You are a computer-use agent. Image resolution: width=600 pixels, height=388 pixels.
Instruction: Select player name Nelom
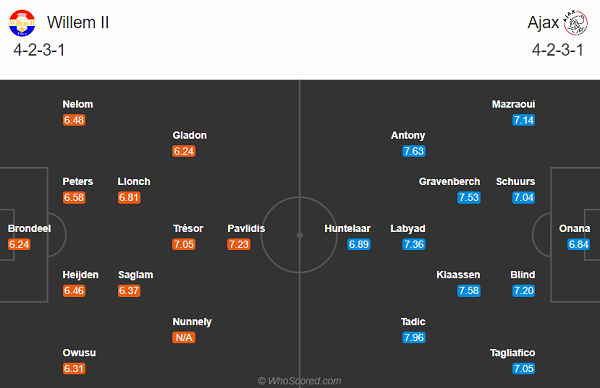pos(78,104)
